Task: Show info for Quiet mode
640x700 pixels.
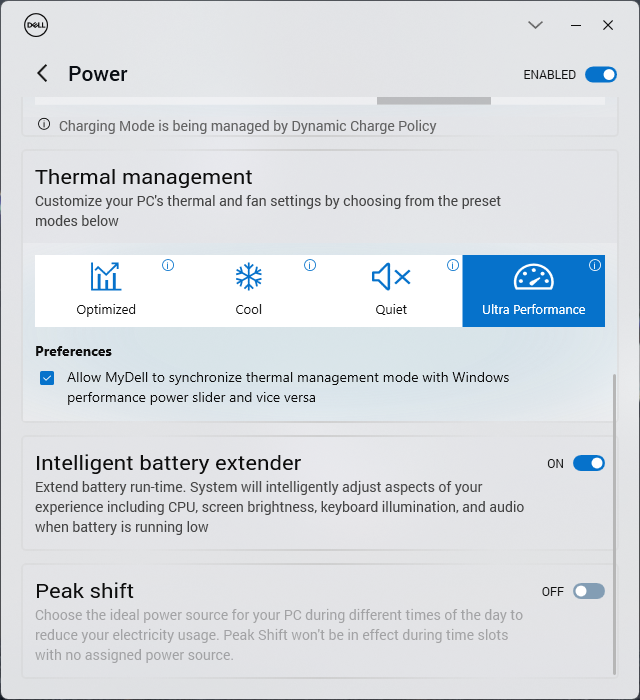Action: [453, 265]
